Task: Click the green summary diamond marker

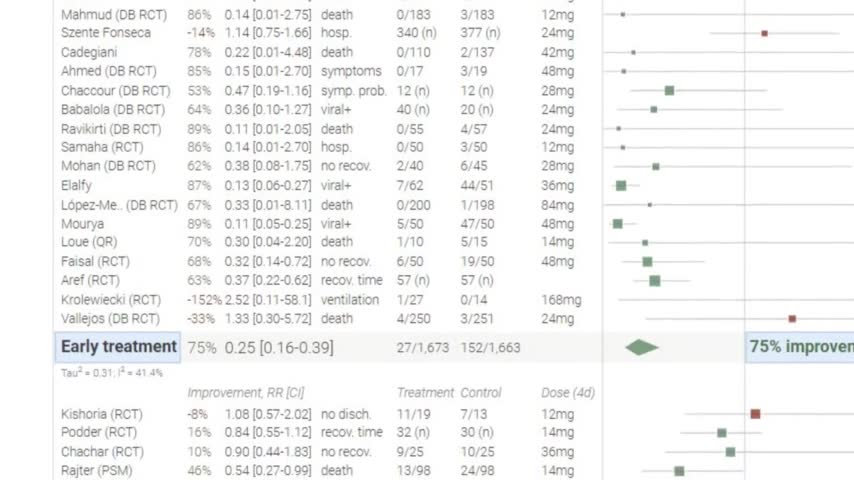Action: pos(642,347)
